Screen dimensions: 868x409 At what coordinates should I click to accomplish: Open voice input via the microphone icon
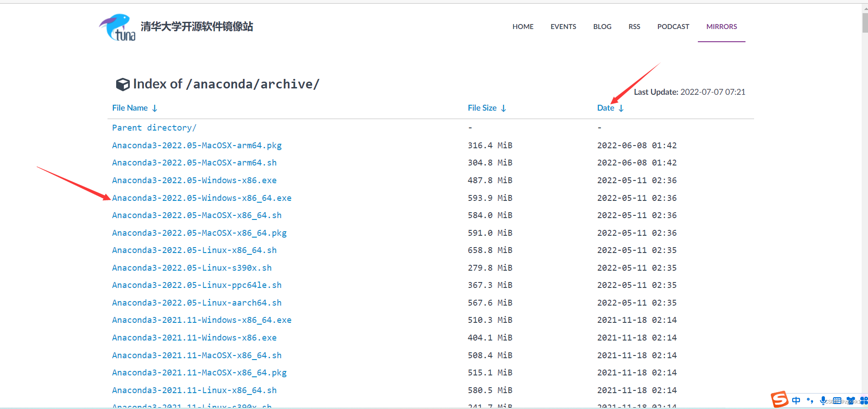823,400
